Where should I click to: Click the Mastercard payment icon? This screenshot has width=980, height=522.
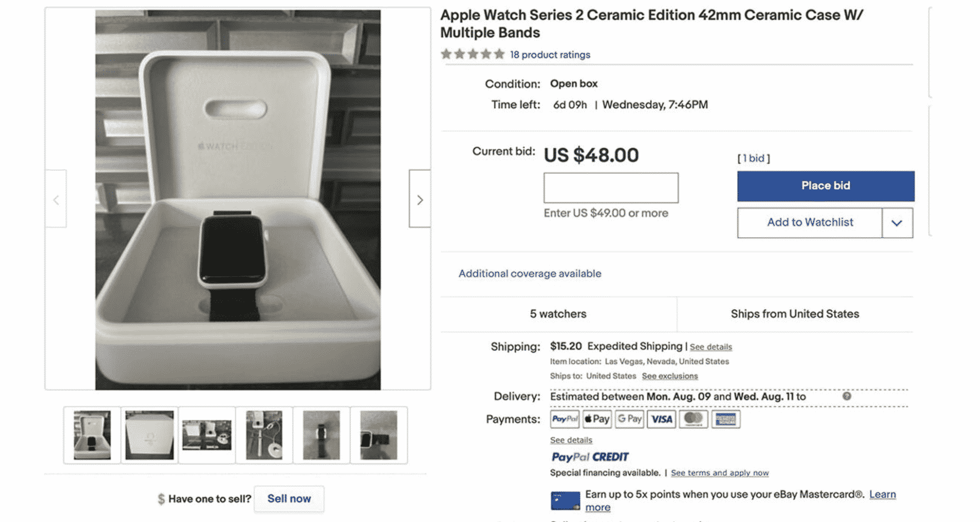pyautogui.click(x=693, y=419)
